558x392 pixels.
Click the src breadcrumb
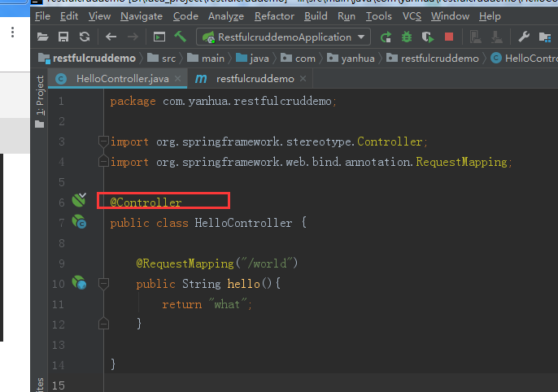pos(162,59)
